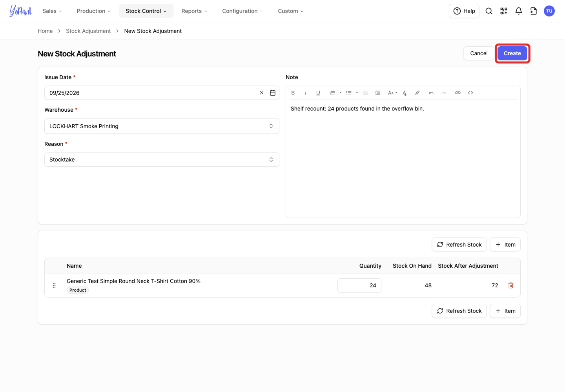Viewport: 565px width, 392px height.
Task: Click the Stock On Hand column header
Action: tap(412, 266)
